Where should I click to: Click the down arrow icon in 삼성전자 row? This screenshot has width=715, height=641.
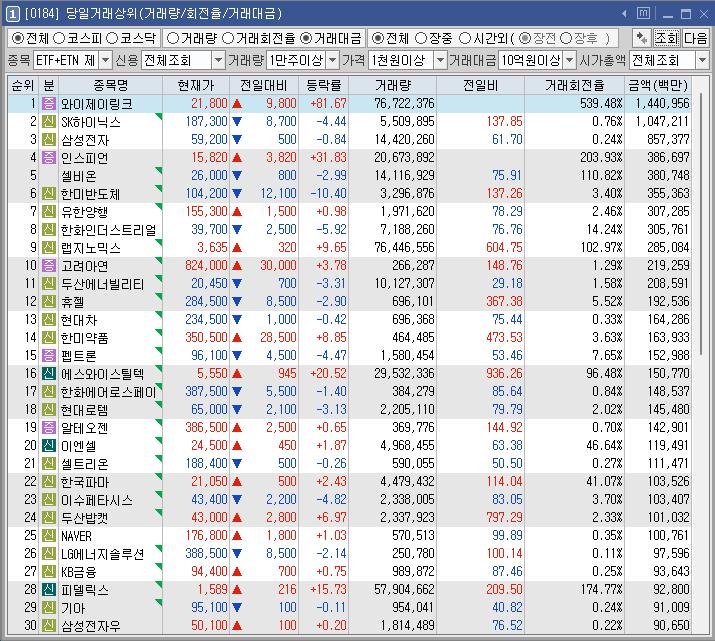(x=237, y=140)
